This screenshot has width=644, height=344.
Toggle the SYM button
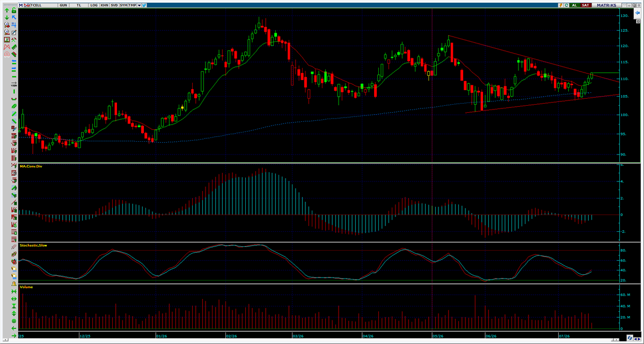[x=123, y=5]
